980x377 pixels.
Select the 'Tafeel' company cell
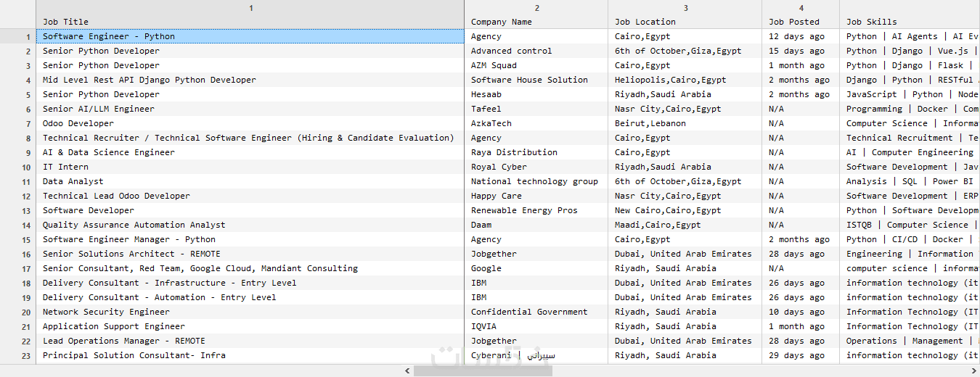click(x=536, y=109)
